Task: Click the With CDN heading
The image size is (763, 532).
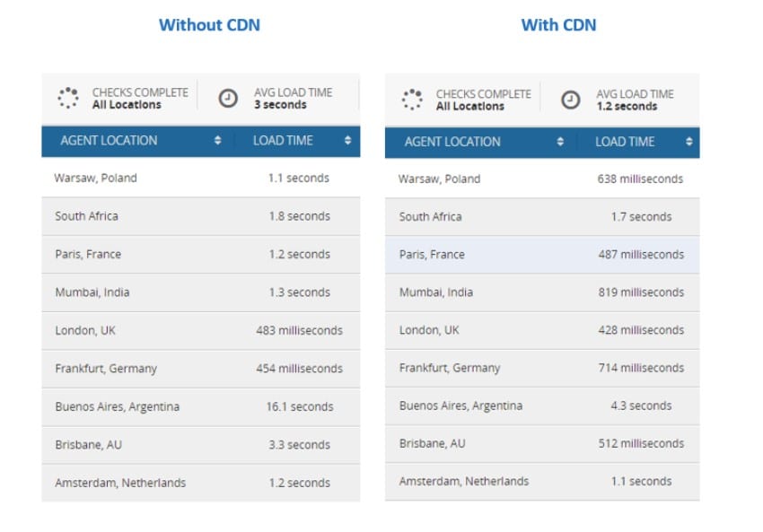Action: coord(558,25)
